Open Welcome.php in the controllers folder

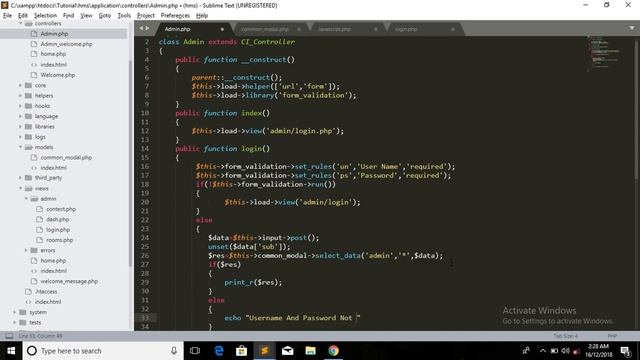pyautogui.click(x=58, y=75)
